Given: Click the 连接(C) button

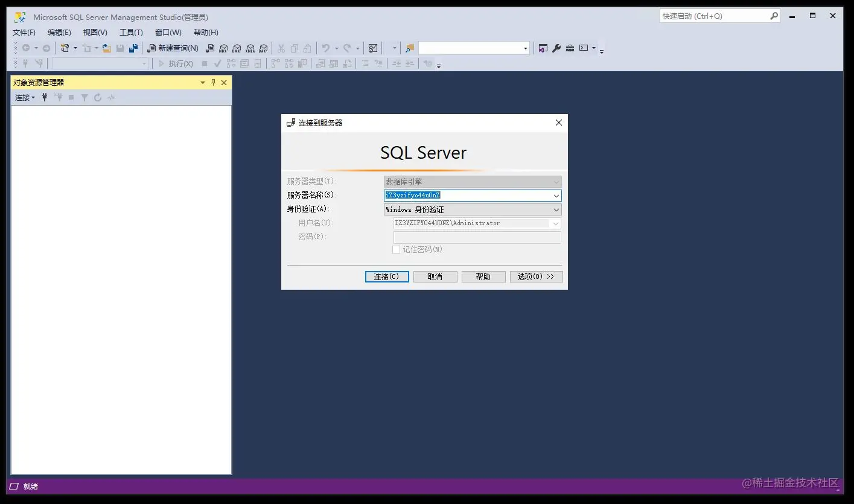Looking at the screenshot, I should [x=387, y=276].
